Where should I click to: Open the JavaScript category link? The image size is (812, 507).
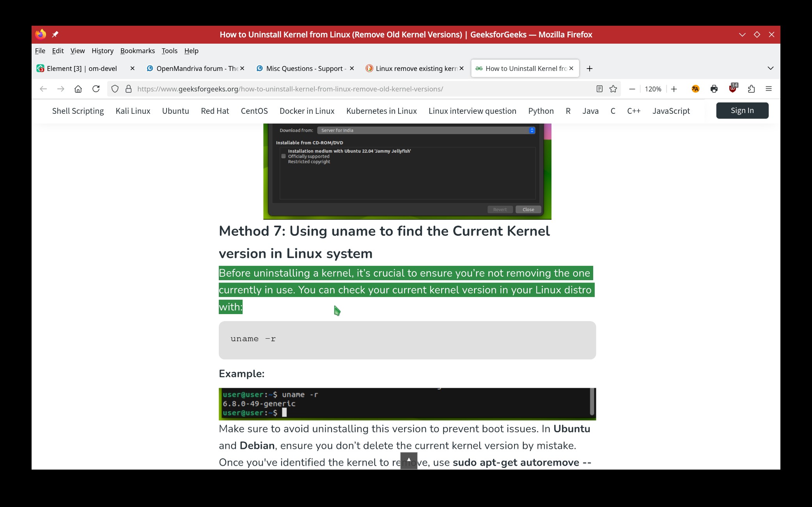pos(671,111)
